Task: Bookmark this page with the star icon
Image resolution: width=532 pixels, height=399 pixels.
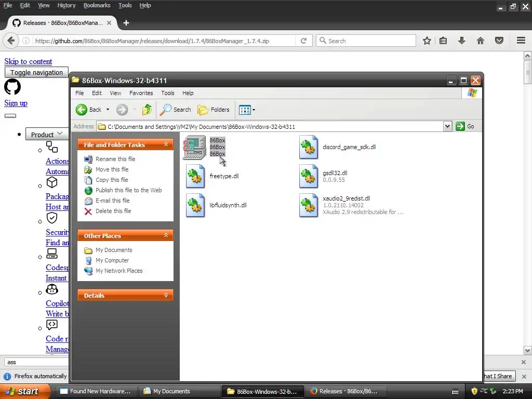Action: tap(427, 41)
